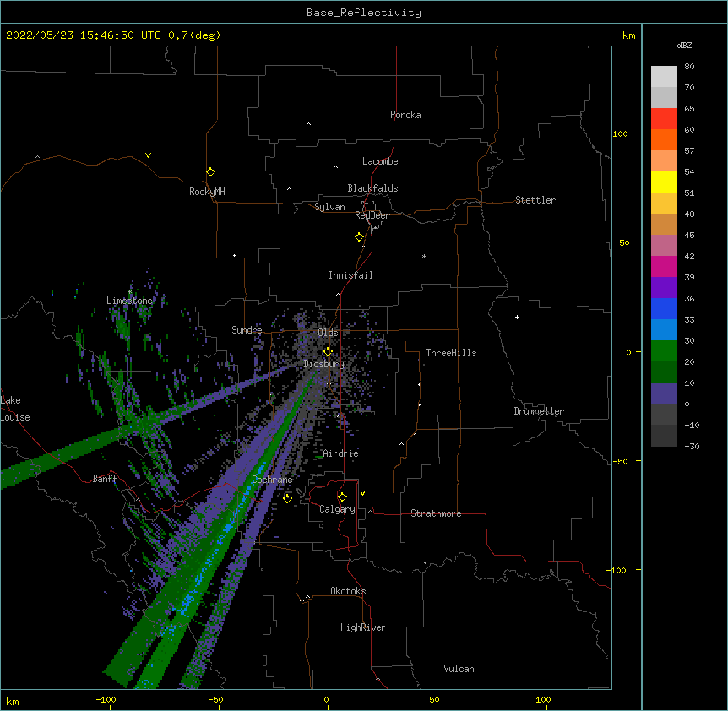Click the Sylvan label
The width and height of the screenshot is (728, 711).
coord(329,207)
